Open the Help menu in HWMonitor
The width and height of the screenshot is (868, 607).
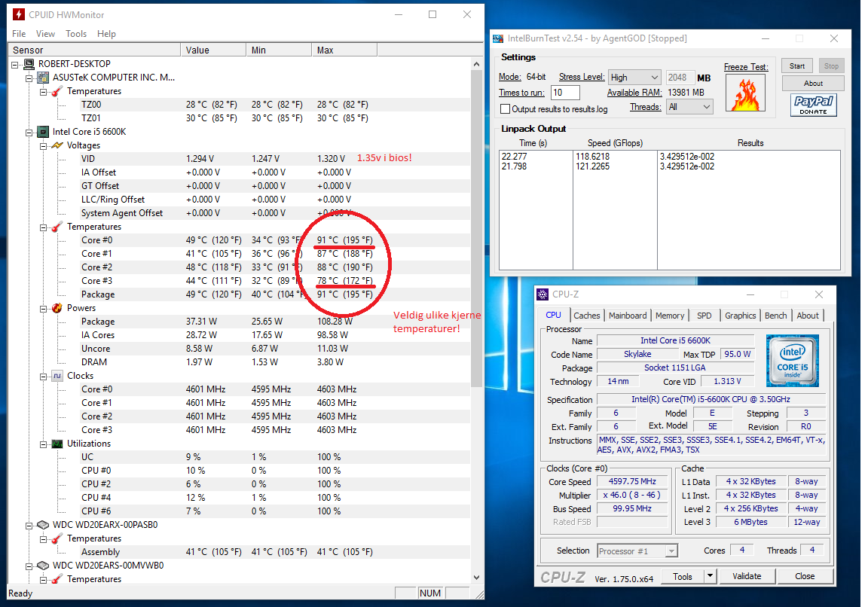[x=106, y=34]
